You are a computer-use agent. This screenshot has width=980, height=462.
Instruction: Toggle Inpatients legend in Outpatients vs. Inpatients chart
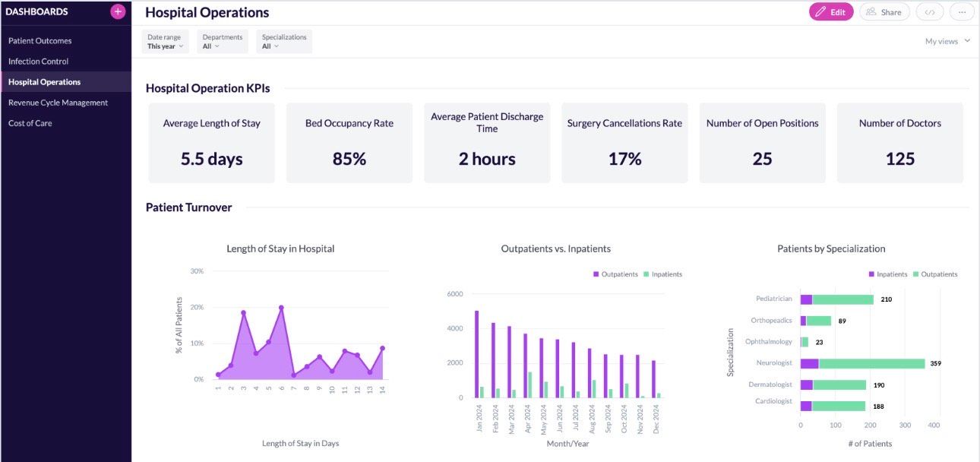click(662, 274)
